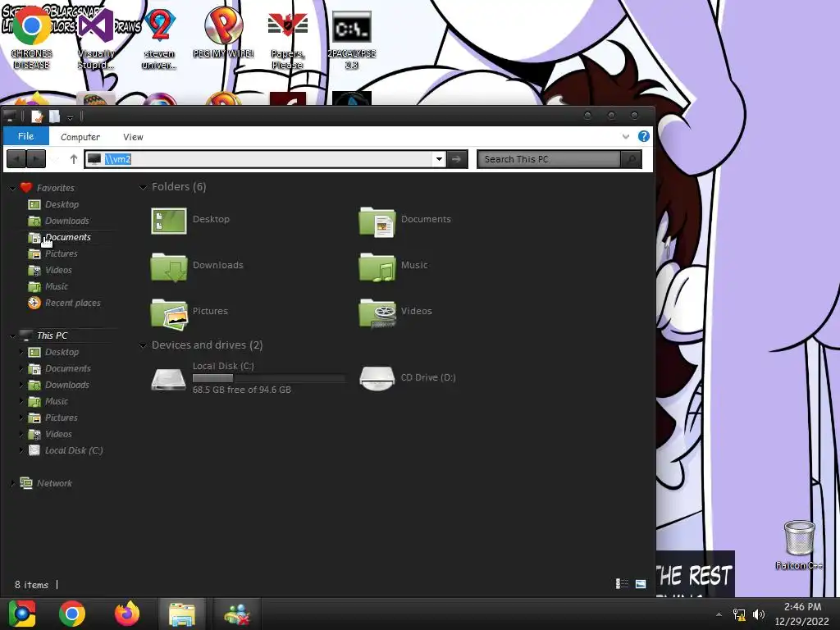
Task: Select the Downloads folder icon
Action: coord(169,267)
